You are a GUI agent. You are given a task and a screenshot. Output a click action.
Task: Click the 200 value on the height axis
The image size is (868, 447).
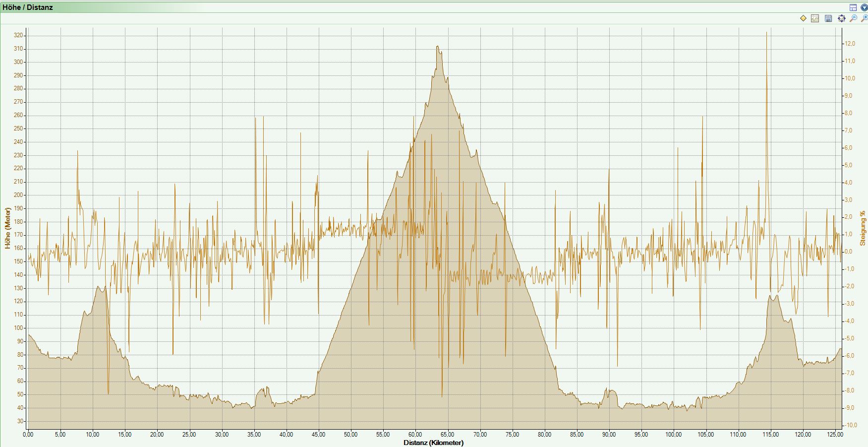click(x=18, y=195)
